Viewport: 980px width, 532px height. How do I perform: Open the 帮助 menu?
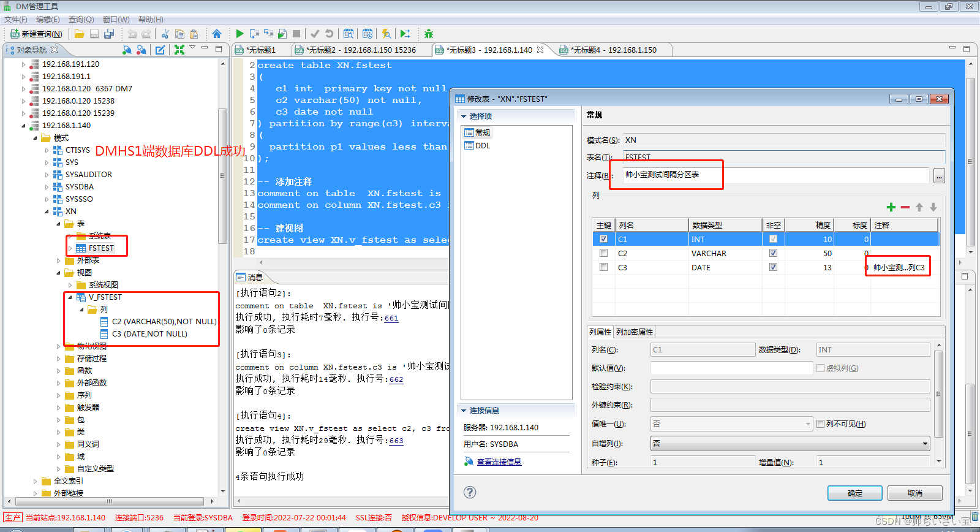151,20
